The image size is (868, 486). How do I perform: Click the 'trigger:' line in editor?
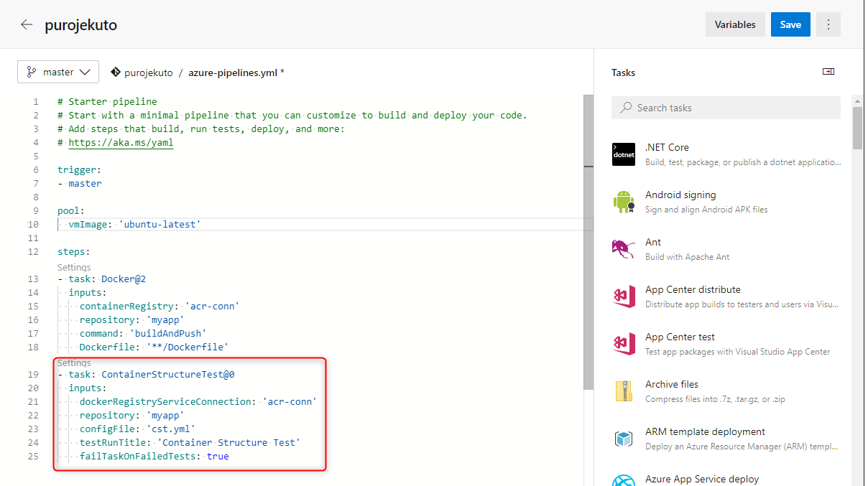pos(80,169)
